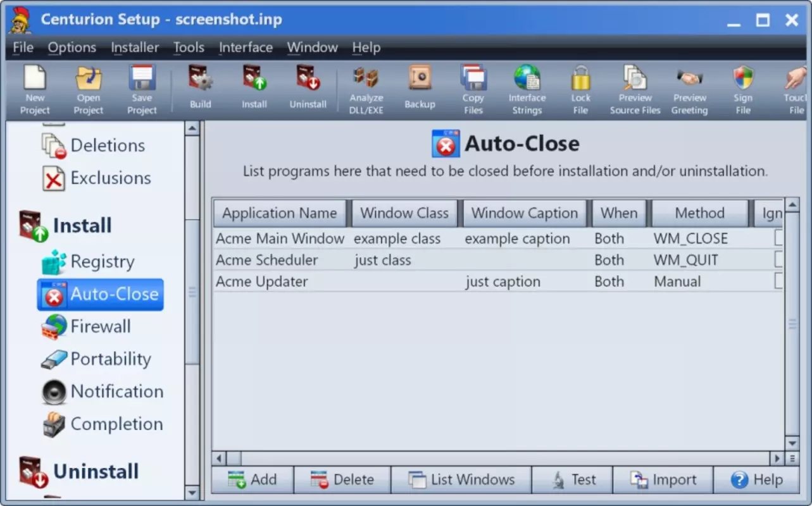Screen dimensions: 812x506
Task: Sort by Window Caption column header
Action: point(525,213)
